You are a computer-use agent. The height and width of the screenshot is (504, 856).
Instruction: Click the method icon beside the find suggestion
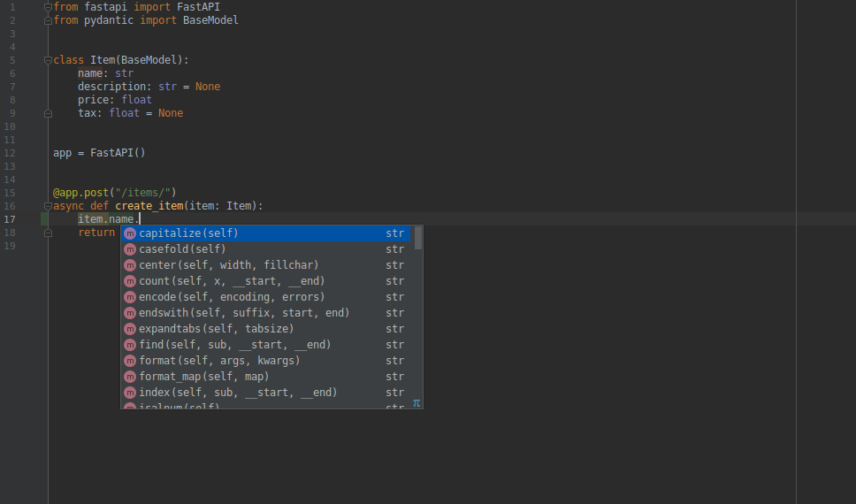point(130,345)
